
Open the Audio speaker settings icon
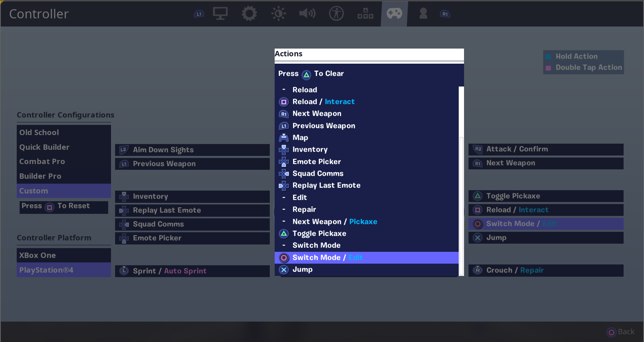click(x=307, y=13)
